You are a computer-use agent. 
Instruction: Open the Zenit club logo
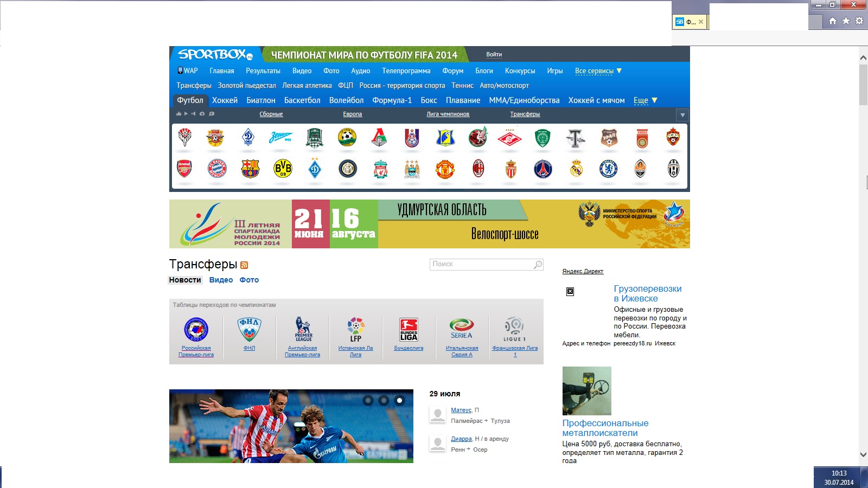pyautogui.click(x=280, y=138)
